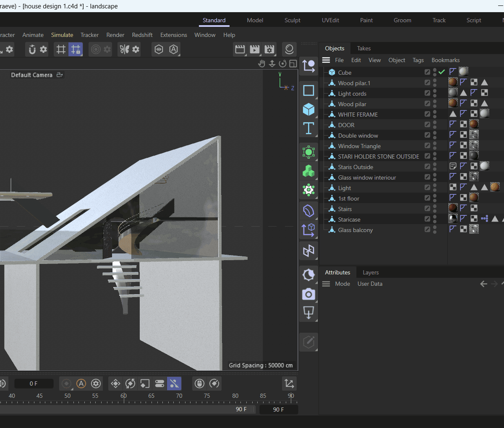504x428 pixels.
Task: Open the Simulate menu
Action: [62, 35]
